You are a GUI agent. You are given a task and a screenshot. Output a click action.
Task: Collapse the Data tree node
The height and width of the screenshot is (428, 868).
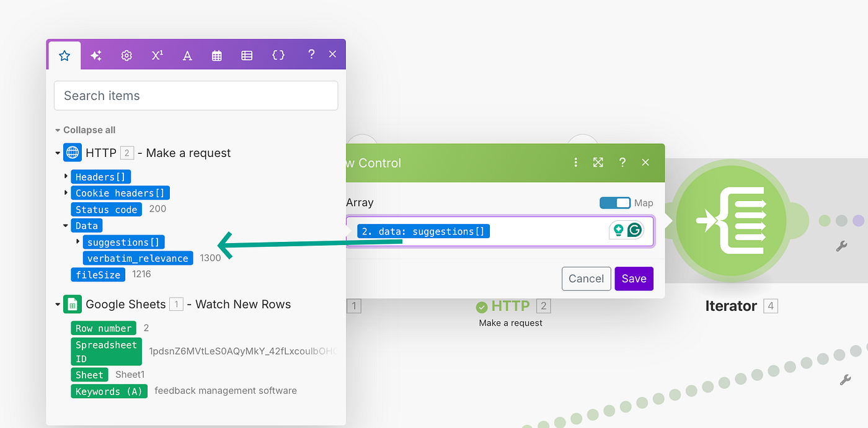tap(66, 226)
